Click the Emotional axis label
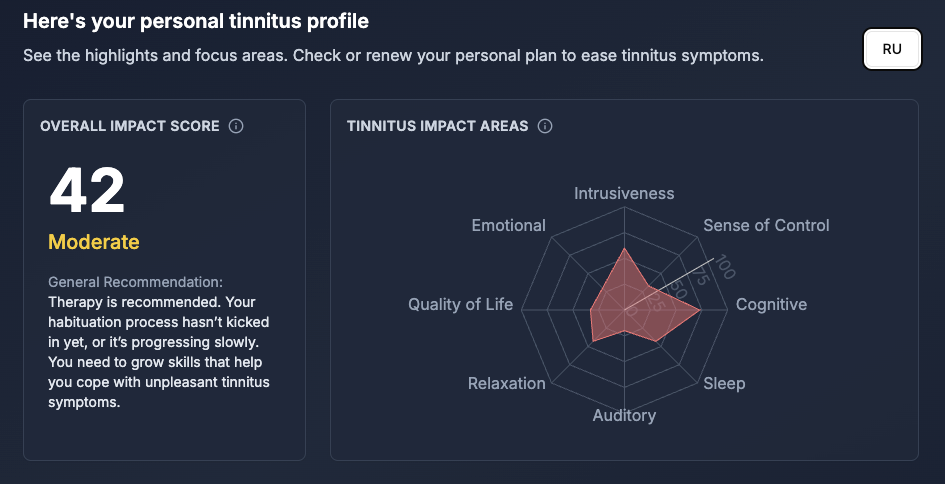Image resolution: width=945 pixels, height=484 pixels. pyautogui.click(x=508, y=225)
